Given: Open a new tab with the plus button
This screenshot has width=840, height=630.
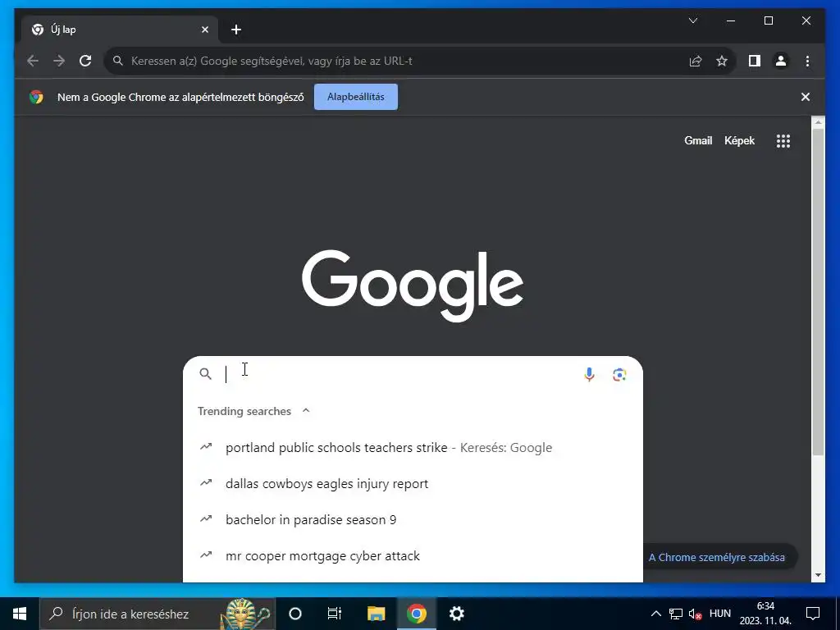Looking at the screenshot, I should [236, 30].
